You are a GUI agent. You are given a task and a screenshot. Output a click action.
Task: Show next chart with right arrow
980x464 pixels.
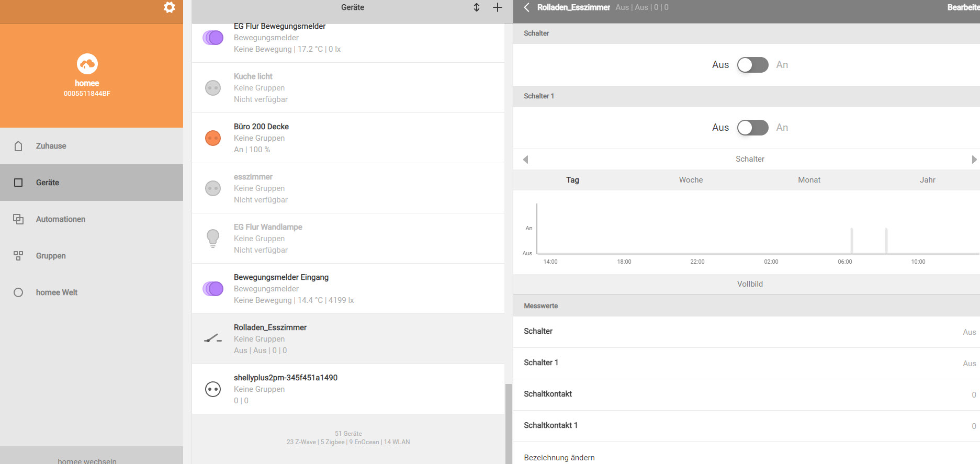coord(974,159)
